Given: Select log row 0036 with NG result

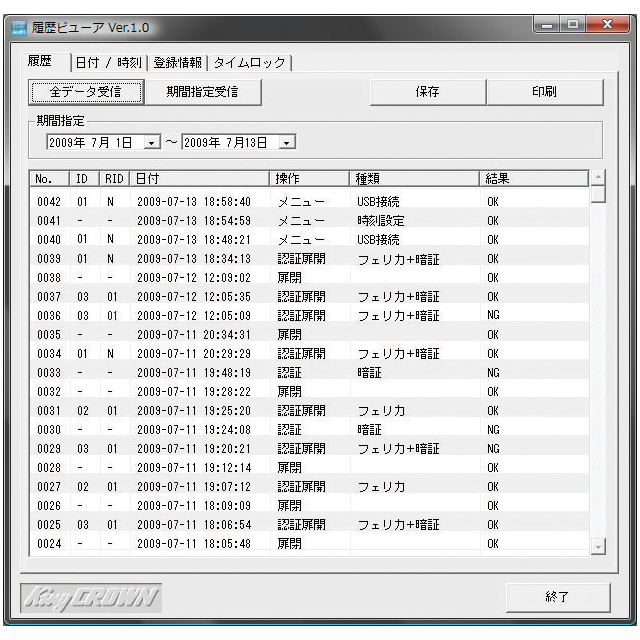Looking at the screenshot, I should (300, 315).
